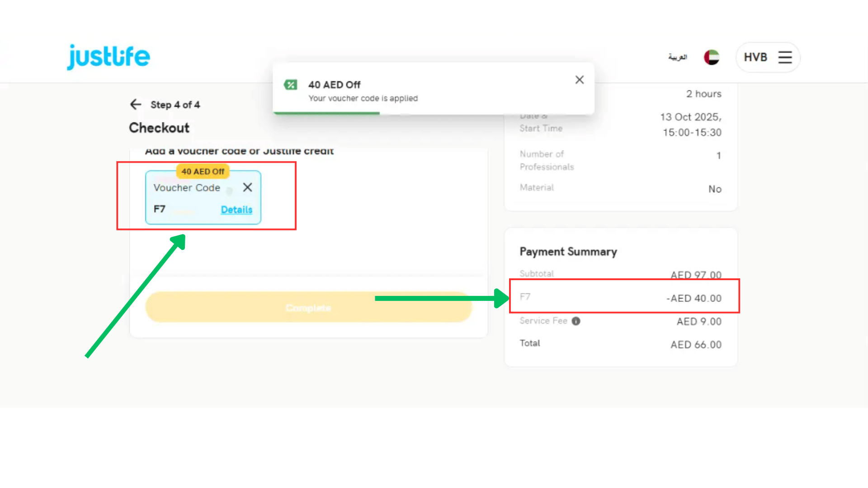Remove the applied F7 voucher code

(x=247, y=187)
